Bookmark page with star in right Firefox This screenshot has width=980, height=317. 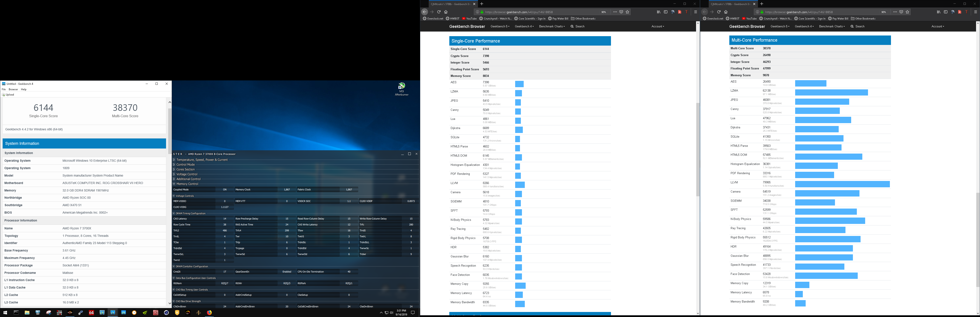point(908,12)
